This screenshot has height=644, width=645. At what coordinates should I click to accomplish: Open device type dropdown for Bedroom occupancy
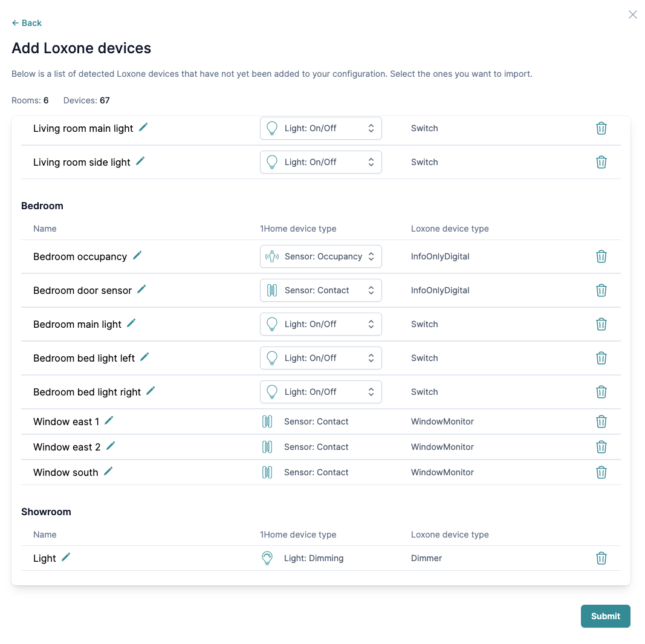point(320,256)
